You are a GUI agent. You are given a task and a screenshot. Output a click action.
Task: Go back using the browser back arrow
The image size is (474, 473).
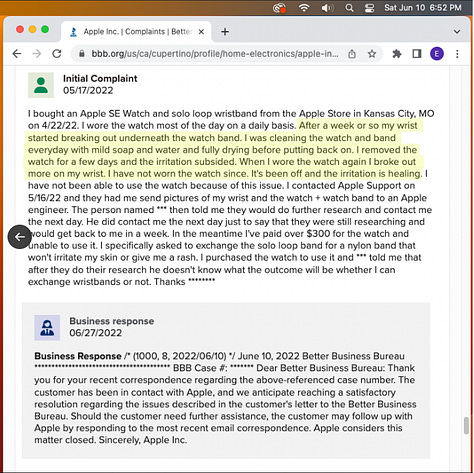click(x=17, y=53)
